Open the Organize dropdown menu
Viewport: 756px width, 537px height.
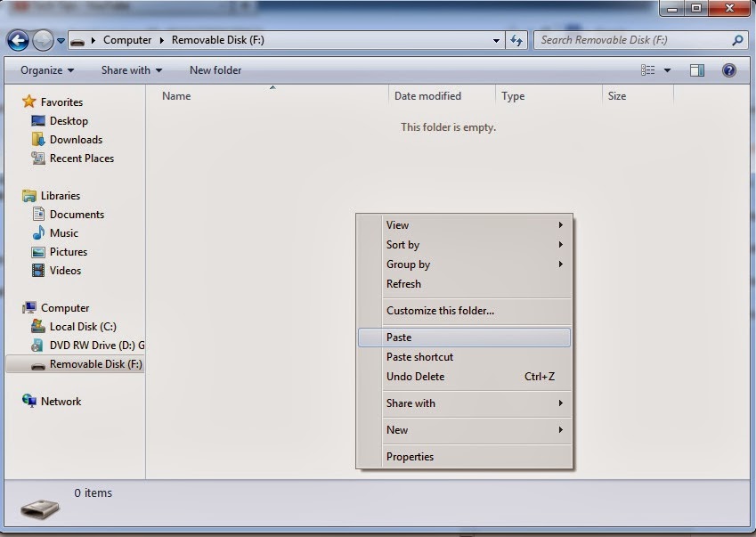coord(44,70)
